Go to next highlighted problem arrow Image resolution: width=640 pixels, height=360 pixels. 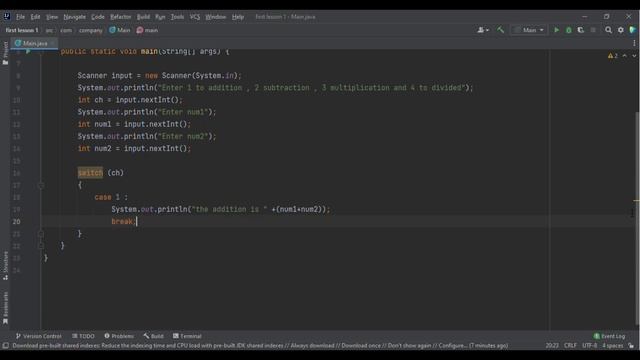(x=634, y=56)
